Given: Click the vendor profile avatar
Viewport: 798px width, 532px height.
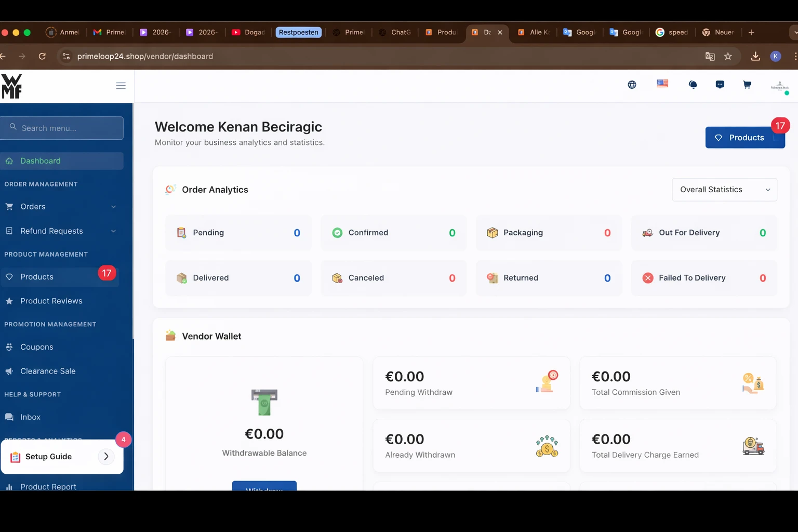Looking at the screenshot, I should point(779,86).
